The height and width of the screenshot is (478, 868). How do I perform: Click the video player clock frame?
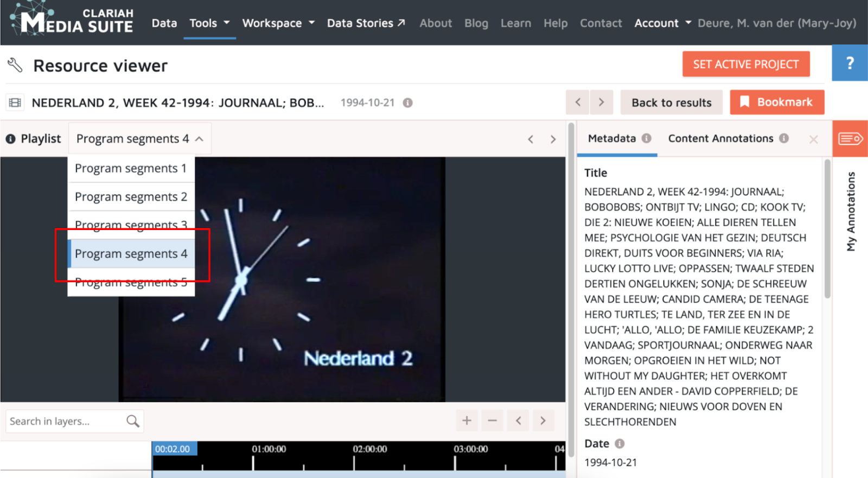click(x=282, y=279)
